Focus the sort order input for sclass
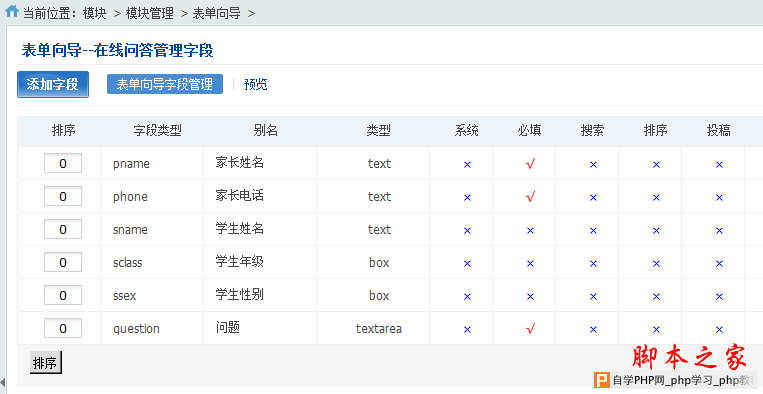 [x=63, y=263]
